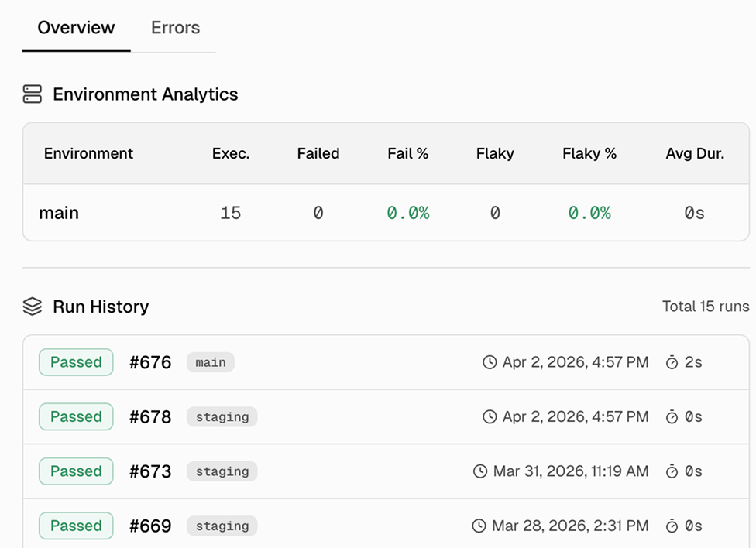Click the Mar 31, 2026, 11:19 AM timestamp

click(570, 471)
